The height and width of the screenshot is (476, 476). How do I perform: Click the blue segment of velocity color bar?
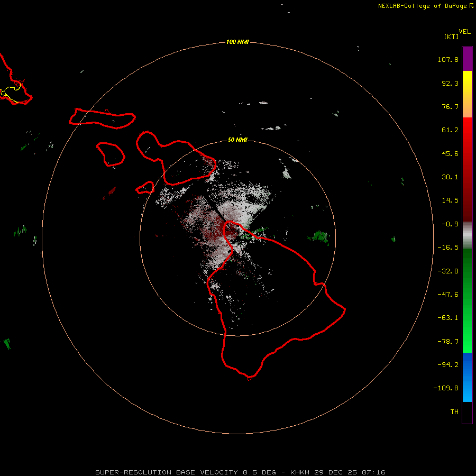tap(467, 377)
